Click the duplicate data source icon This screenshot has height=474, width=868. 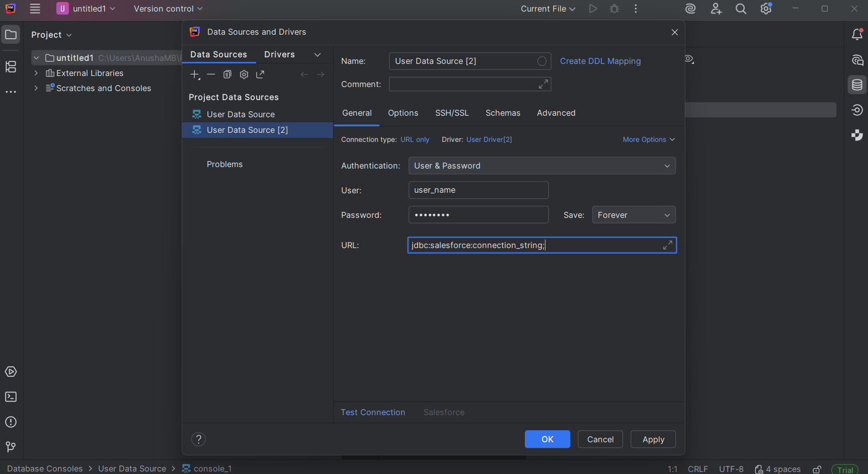pos(227,74)
